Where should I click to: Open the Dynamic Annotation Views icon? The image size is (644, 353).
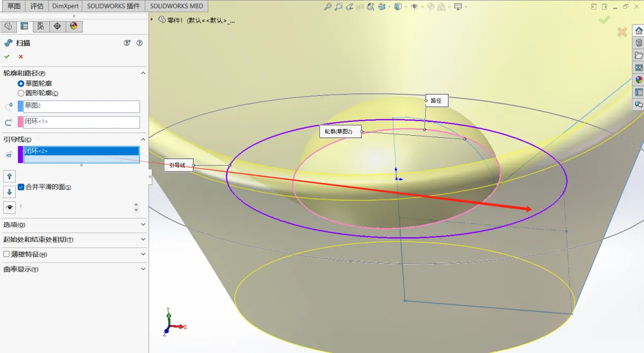click(x=371, y=7)
